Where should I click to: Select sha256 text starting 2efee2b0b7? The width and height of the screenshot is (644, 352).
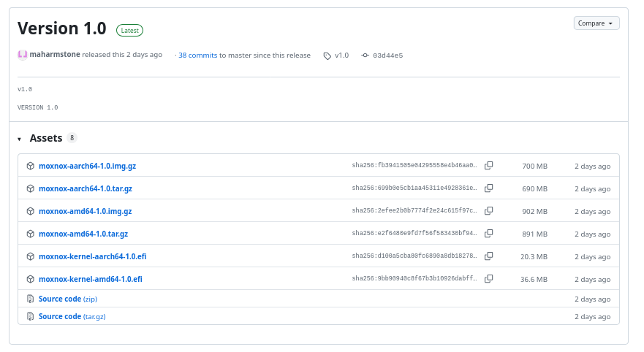(414, 210)
